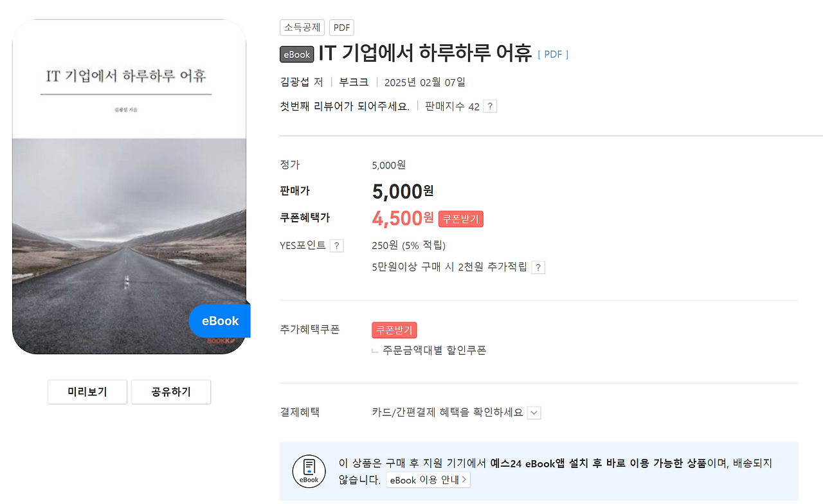The height and width of the screenshot is (504, 823).
Task: Click the blue eBook badge on the cover
Action: (219, 320)
